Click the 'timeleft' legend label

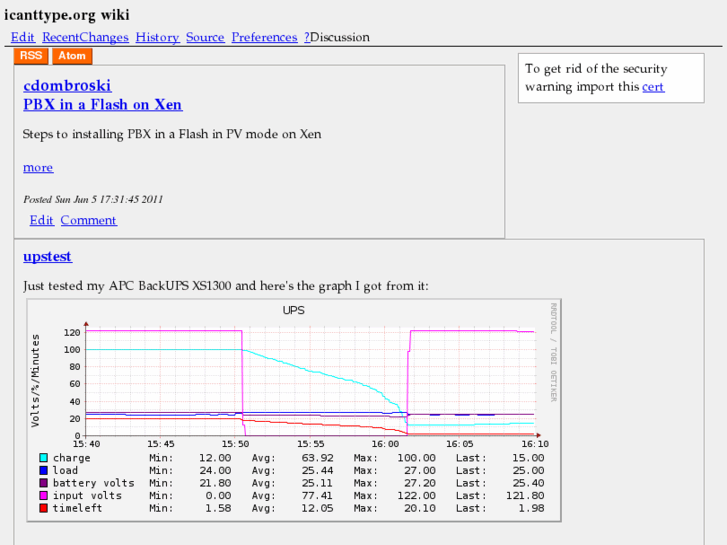pos(77,508)
